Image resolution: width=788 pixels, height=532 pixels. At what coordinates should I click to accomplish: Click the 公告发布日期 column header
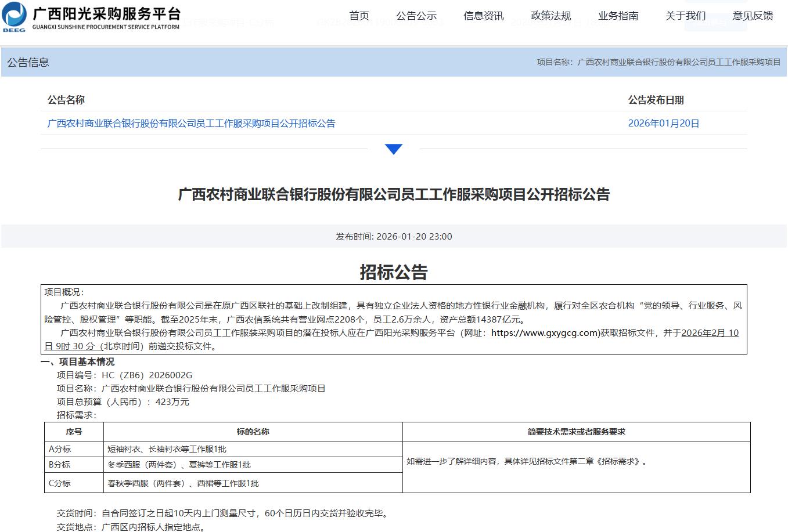[x=656, y=100]
